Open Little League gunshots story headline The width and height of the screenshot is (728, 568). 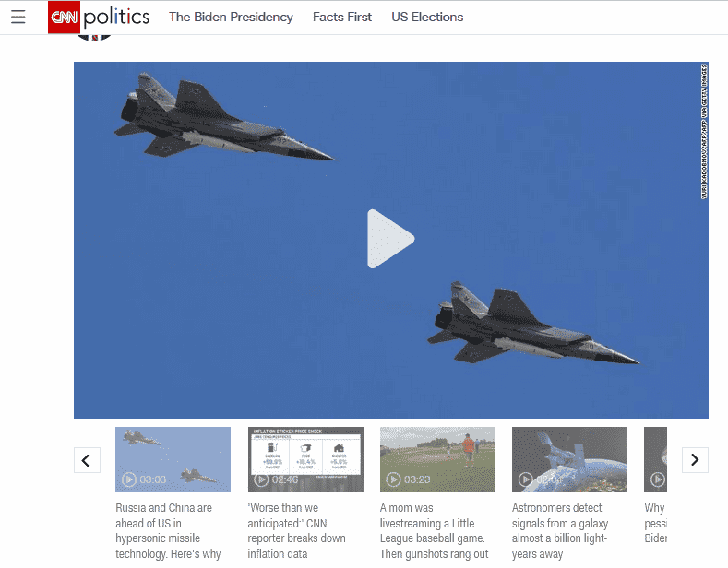click(434, 530)
